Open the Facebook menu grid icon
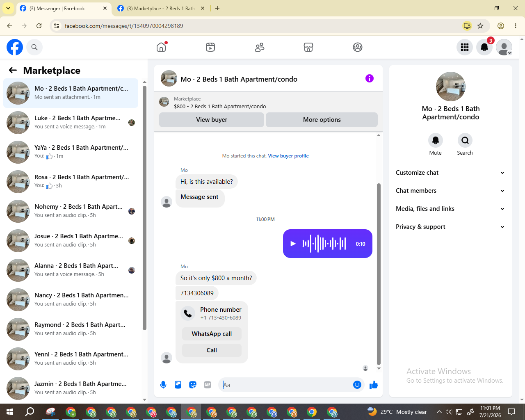 point(465,47)
